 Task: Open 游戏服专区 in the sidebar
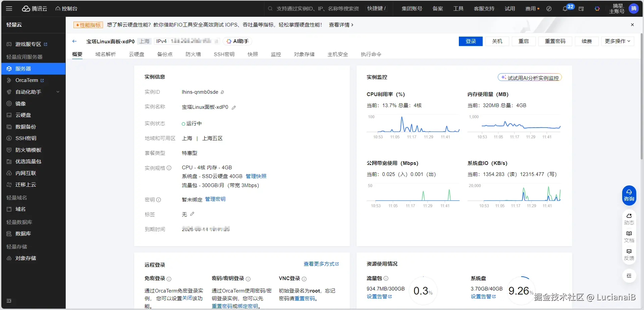tap(28, 44)
